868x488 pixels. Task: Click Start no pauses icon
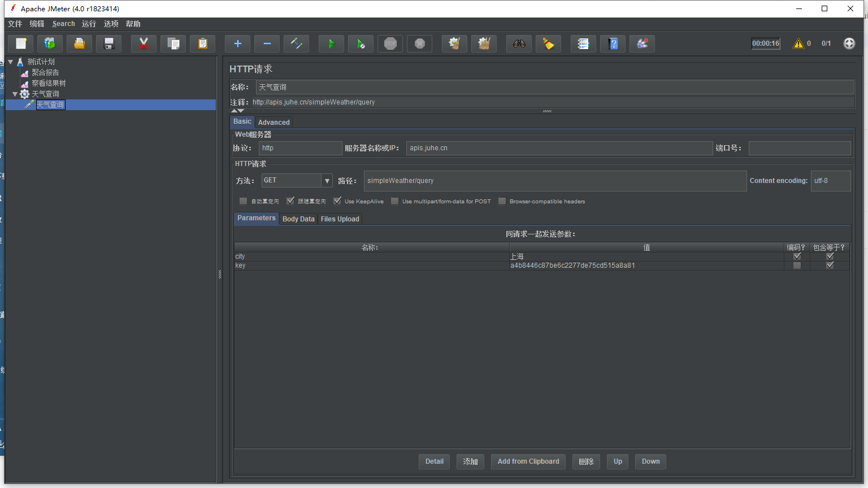click(361, 43)
